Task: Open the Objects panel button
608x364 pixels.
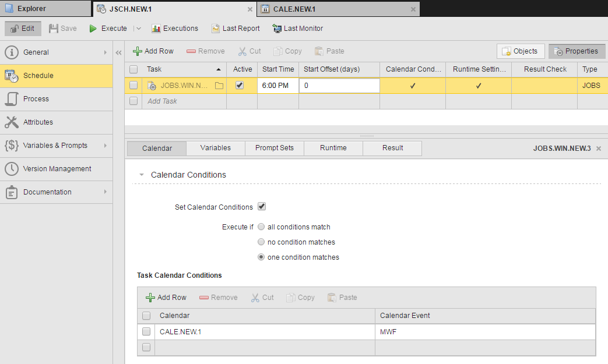Action: tap(521, 51)
